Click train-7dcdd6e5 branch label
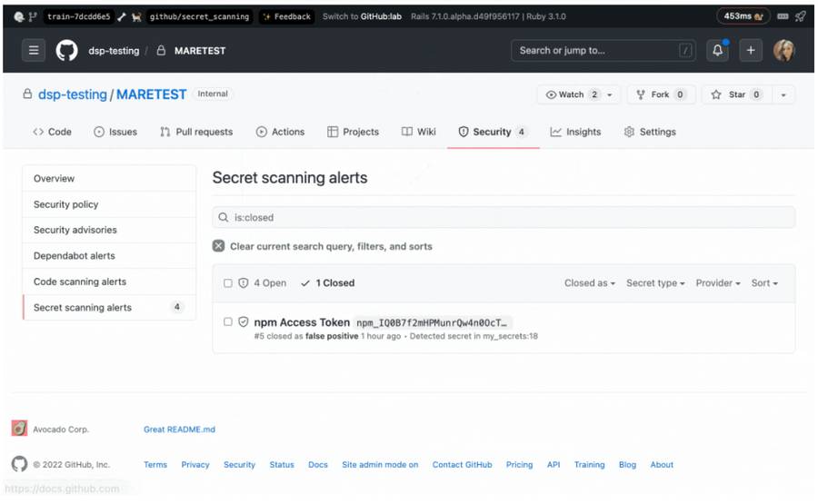 pos(78,16)
